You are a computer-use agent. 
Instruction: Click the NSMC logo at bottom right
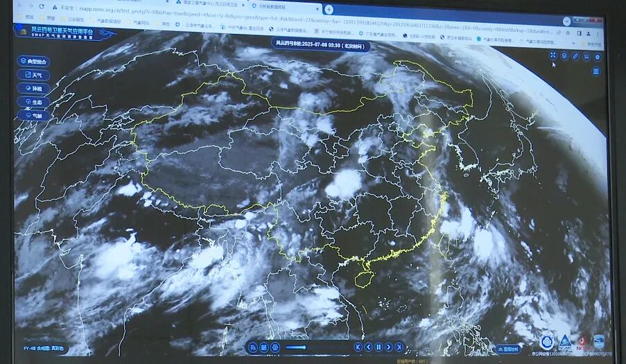(x=565, y=343)
